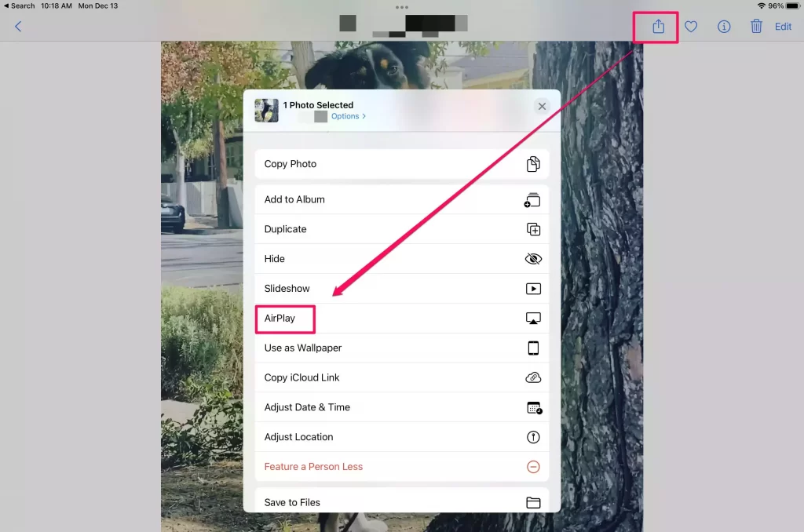Select AirPlay option
This screenshot has width=804, height=532.
[x=402, y=319]
